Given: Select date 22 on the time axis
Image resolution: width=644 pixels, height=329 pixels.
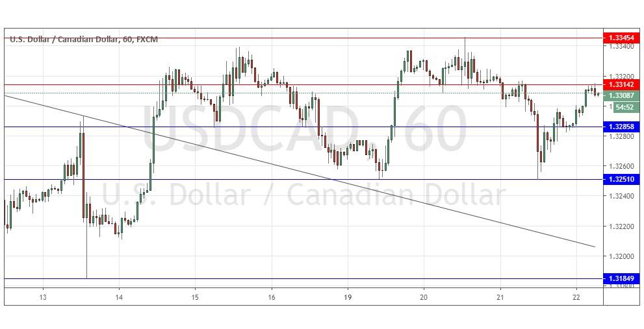Looking at the screenshot, I should click(576, 295).
